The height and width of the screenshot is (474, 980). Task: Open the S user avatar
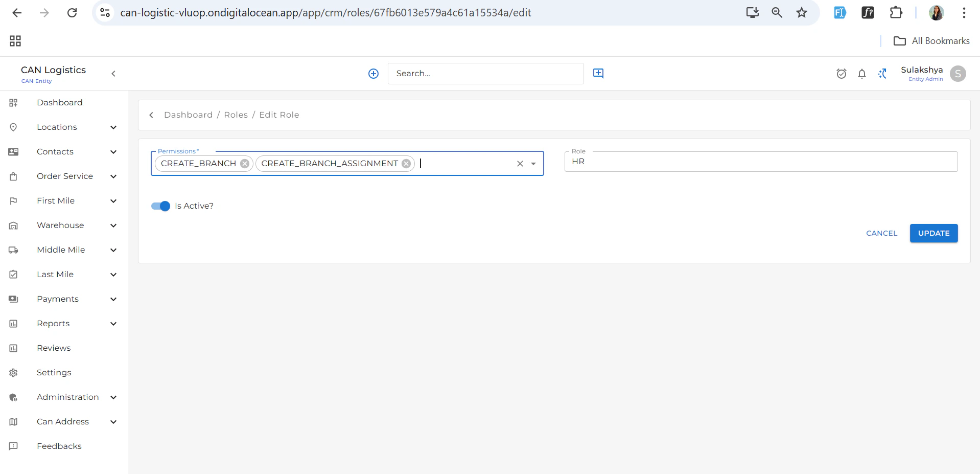pos(958,74)
